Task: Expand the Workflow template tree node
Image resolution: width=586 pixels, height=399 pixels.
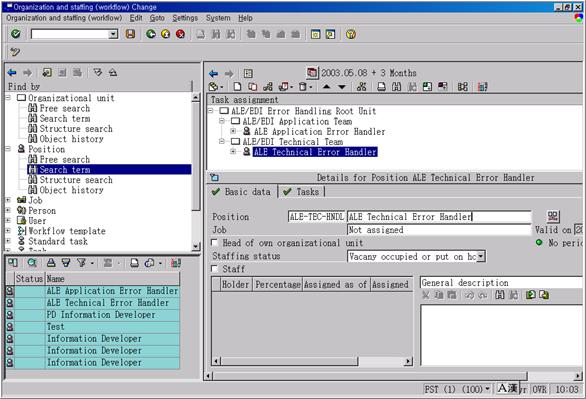Action: point(8,231)
